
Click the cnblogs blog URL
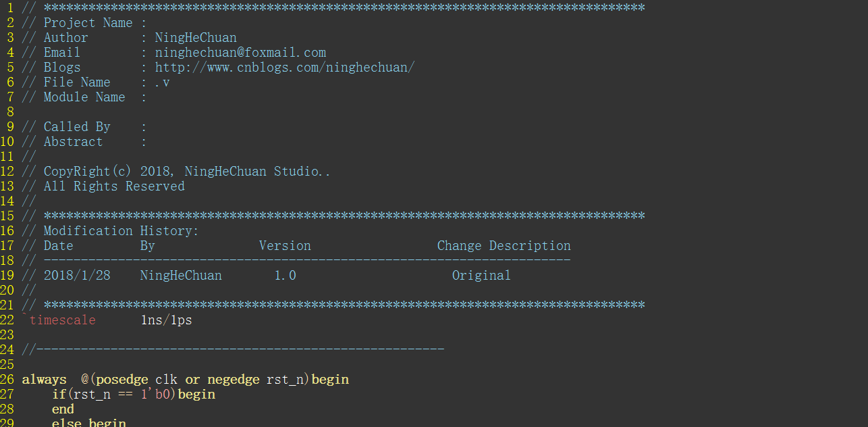(x=284, y=68)
